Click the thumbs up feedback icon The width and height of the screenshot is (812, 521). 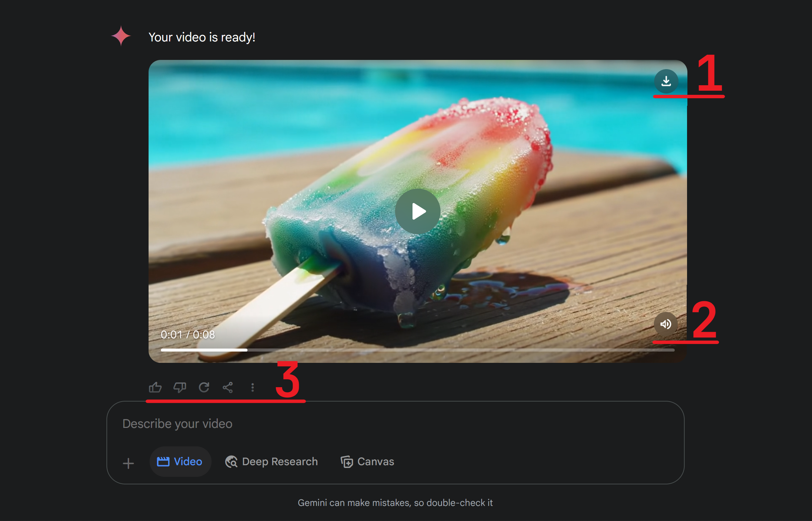pyautogui.click(x=155, y=387)
